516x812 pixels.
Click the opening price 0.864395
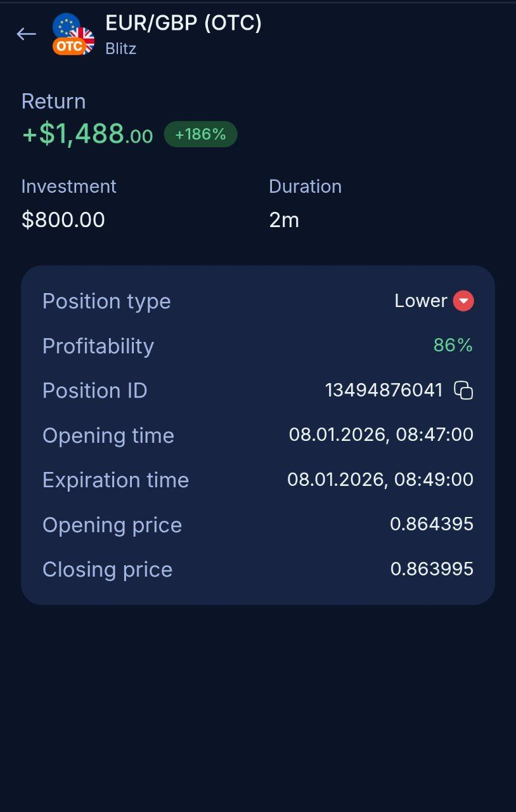432,524
